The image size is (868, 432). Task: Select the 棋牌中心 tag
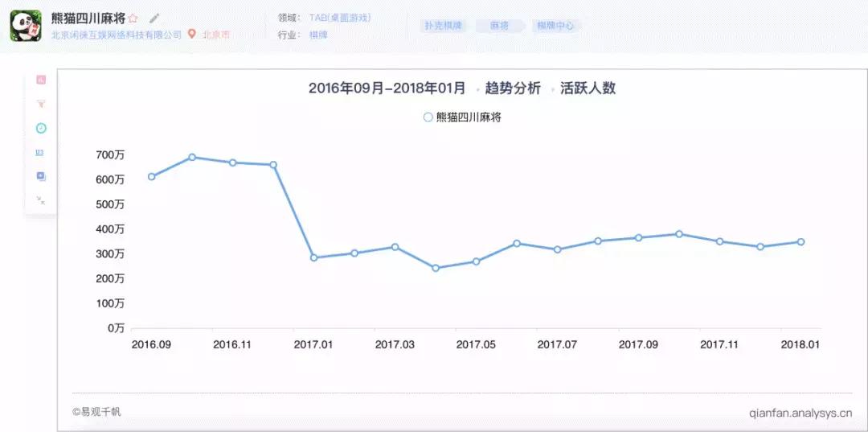pyautogui.click(x=556, y=26)
